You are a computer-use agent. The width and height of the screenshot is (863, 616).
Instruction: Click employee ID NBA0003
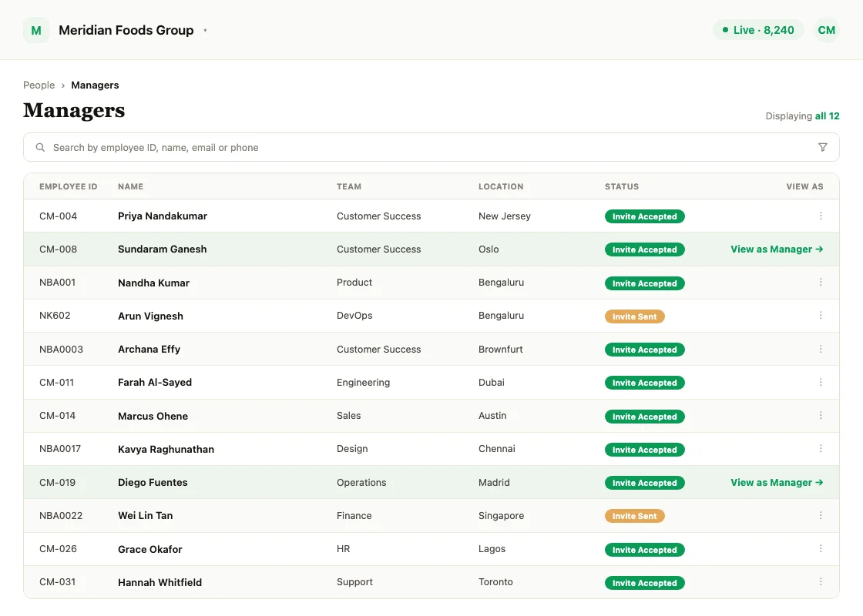61,350
